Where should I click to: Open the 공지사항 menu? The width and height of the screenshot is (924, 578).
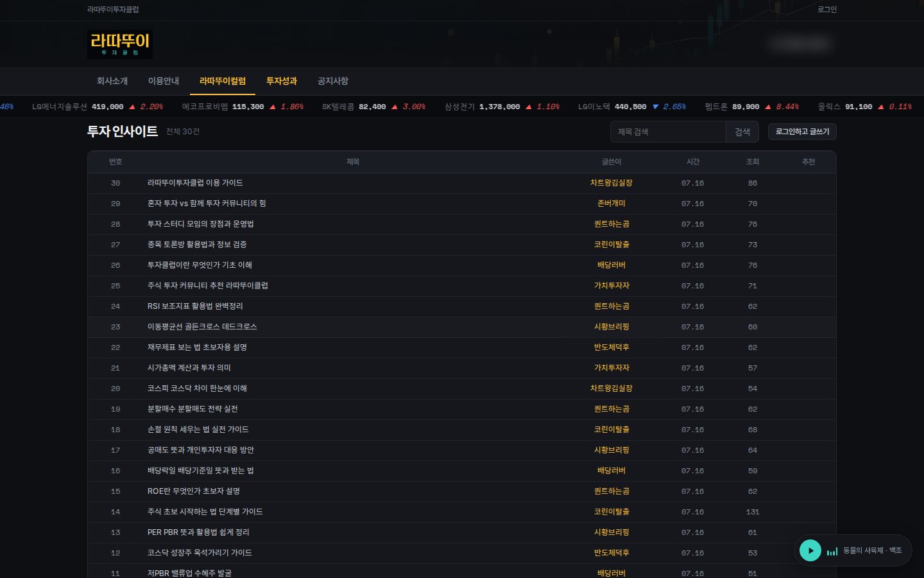coord(333,81)
